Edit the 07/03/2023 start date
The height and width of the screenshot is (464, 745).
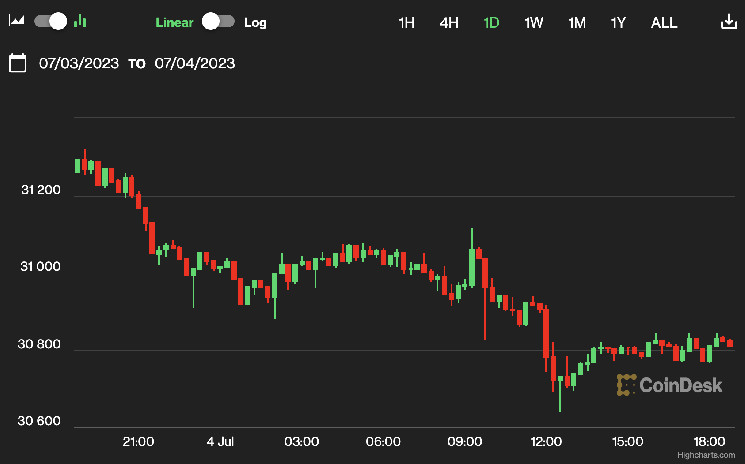pyautogui.click(x=79, y=63)
